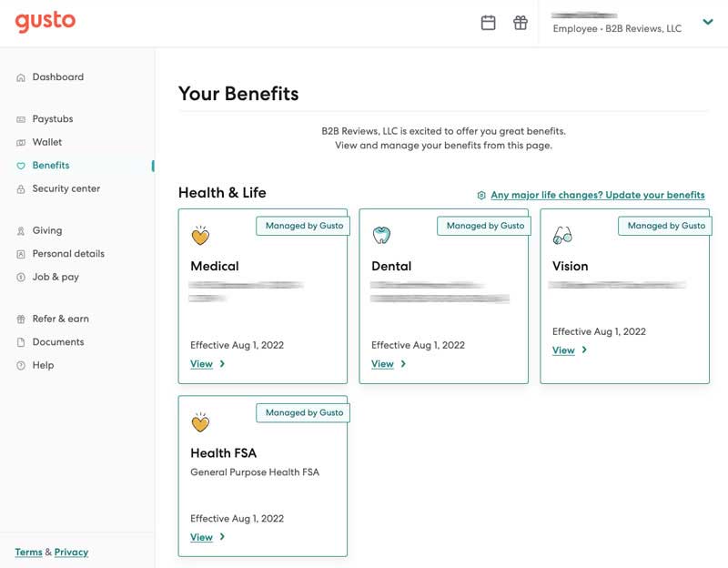This screenshot has height=568, width=728.
Task: Open the Terms link at the bottom
Action: [29, 553]
